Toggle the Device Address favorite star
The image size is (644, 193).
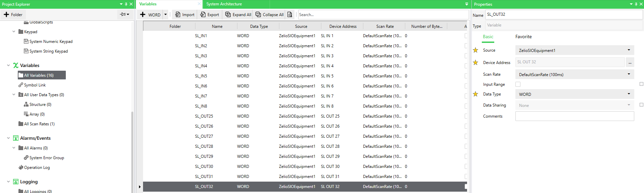tap(475, 62)
